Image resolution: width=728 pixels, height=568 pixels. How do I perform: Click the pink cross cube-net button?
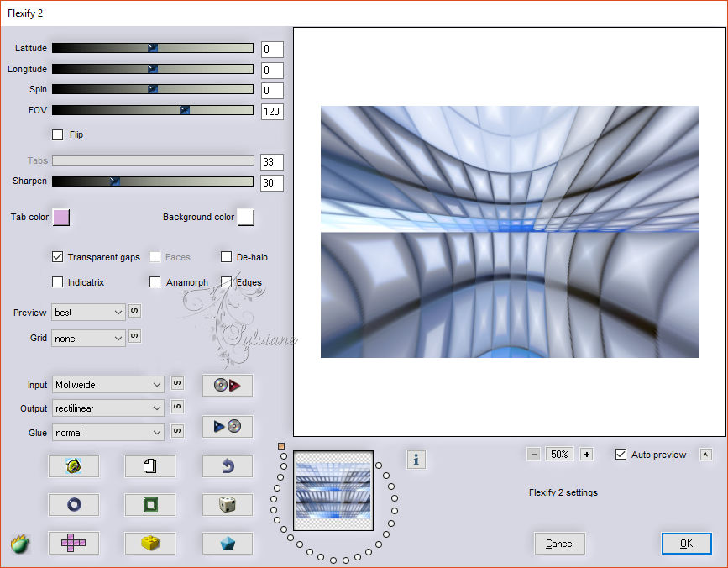74,543
